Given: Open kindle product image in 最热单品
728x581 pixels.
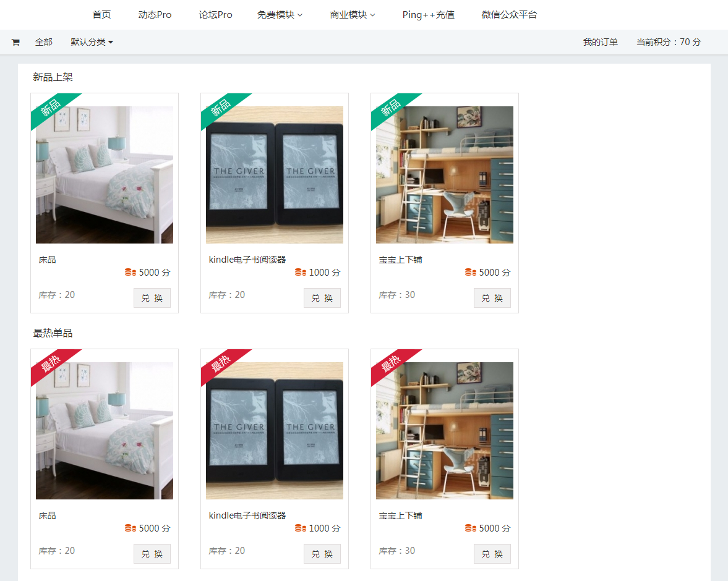Looking at the screenshot, I should 275,431.
